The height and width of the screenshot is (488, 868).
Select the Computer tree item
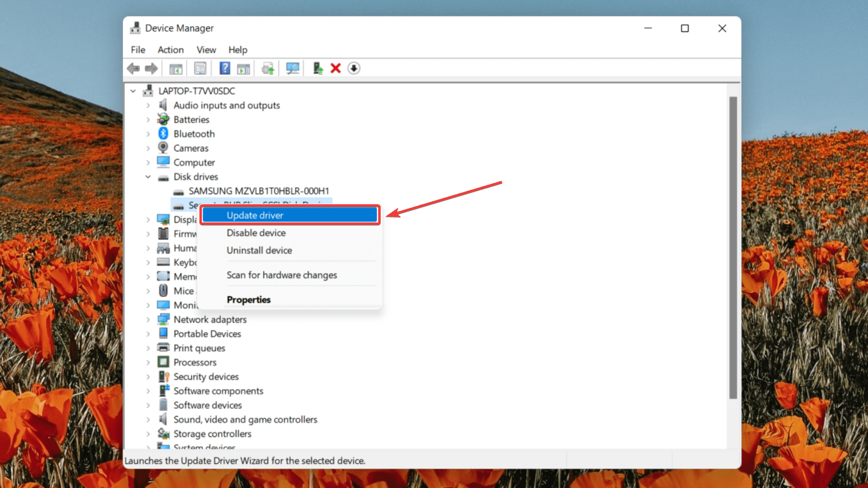(194, 162)
